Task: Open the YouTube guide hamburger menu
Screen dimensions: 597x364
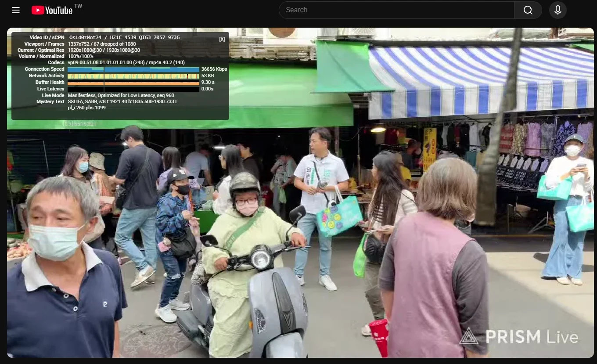Action: [x=16, y=10]
